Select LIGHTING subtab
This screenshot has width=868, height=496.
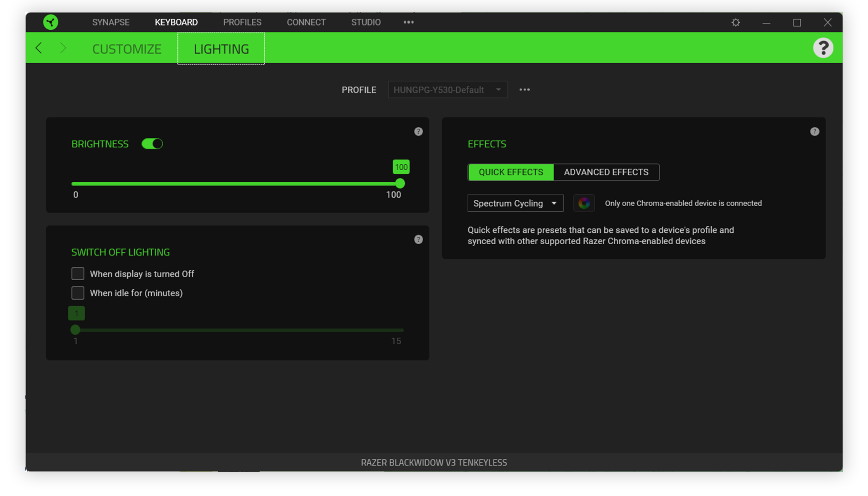tap(221, 48)
